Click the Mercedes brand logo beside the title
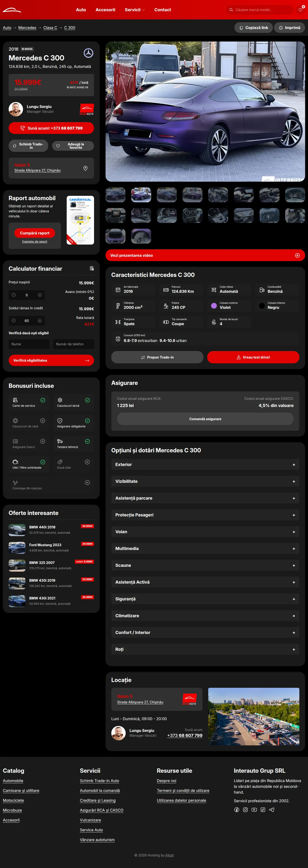308x868 pixels. tap(88, 53)
